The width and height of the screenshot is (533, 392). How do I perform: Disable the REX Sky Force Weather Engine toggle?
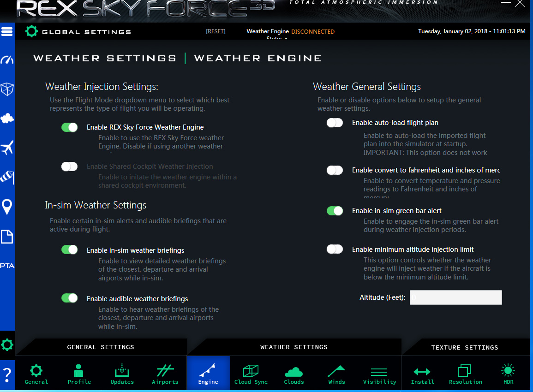(69, 127)
